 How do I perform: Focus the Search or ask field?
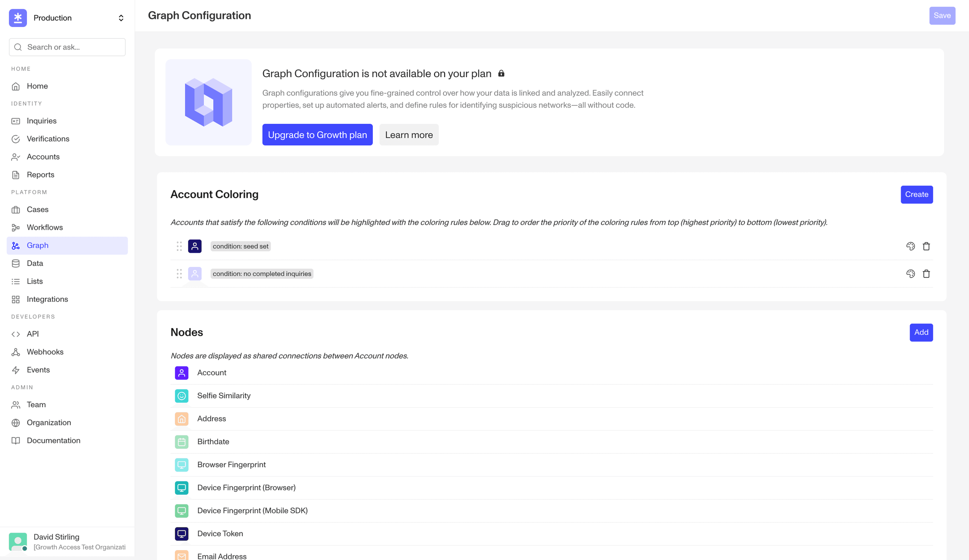click(67, 47)
